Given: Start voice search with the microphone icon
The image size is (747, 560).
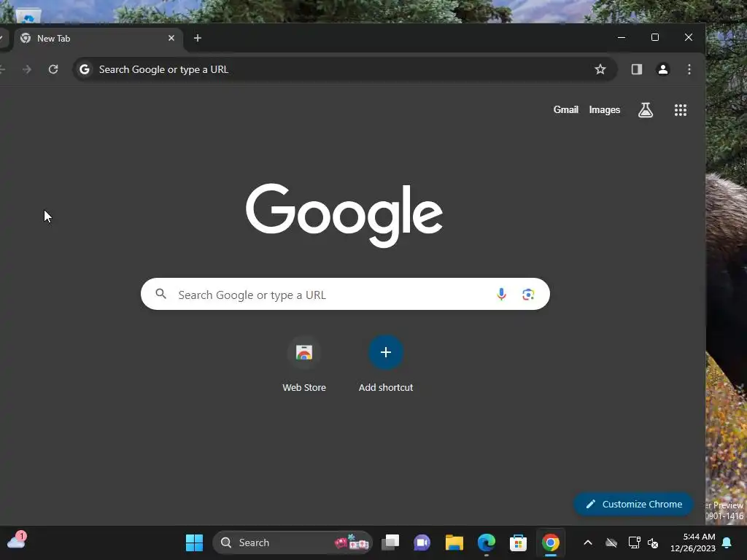Looking at the screenshot, I should pos(501,295).
